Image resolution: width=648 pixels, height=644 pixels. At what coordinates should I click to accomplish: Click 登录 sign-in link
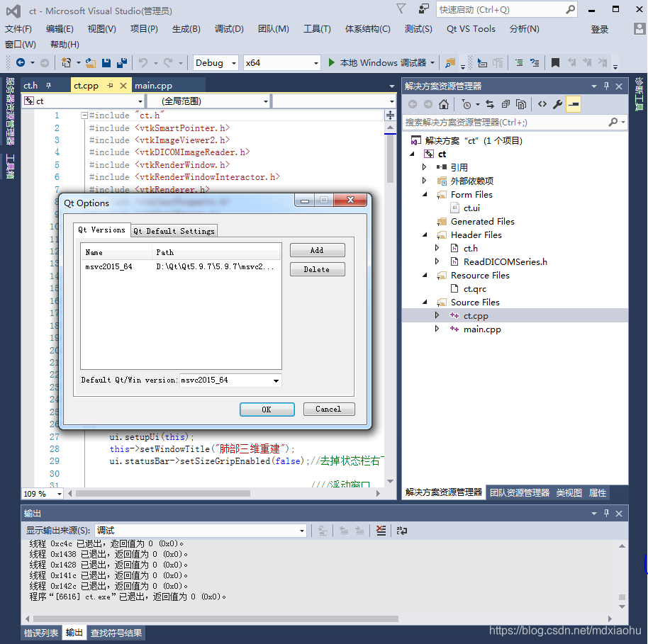[x=599, y=29]
